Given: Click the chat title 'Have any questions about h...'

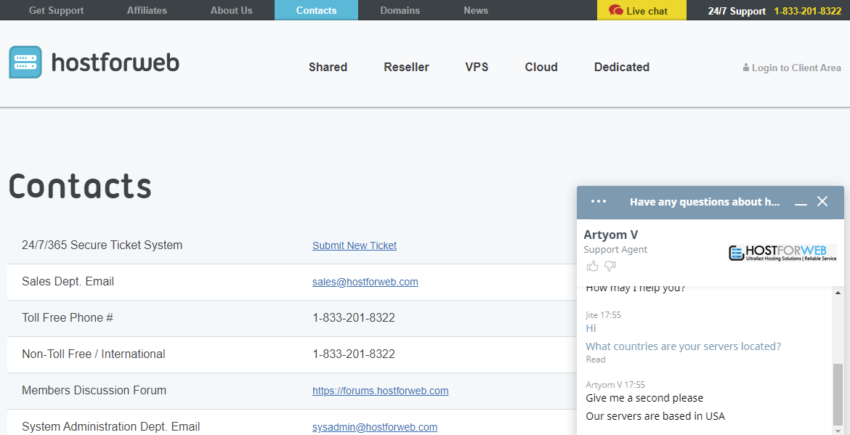Looking at the screenshot, I should 705,202.
